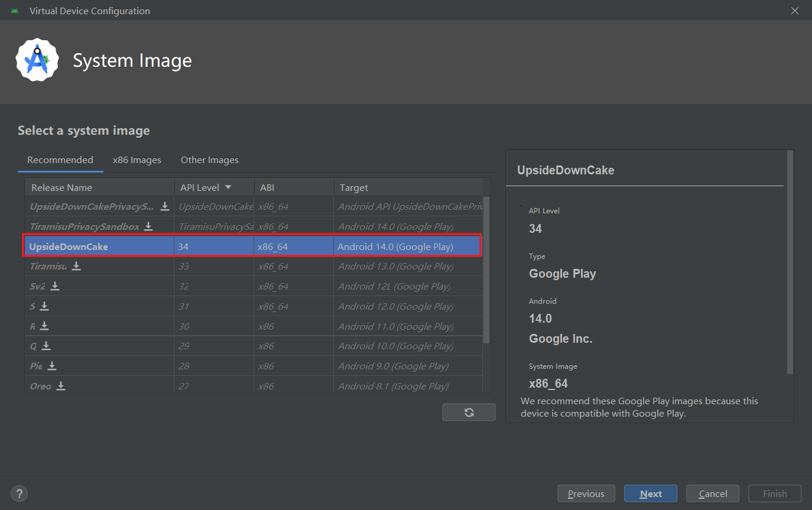Click the system image table scrollbar
The image size is (812, 510).
(486, 270)
